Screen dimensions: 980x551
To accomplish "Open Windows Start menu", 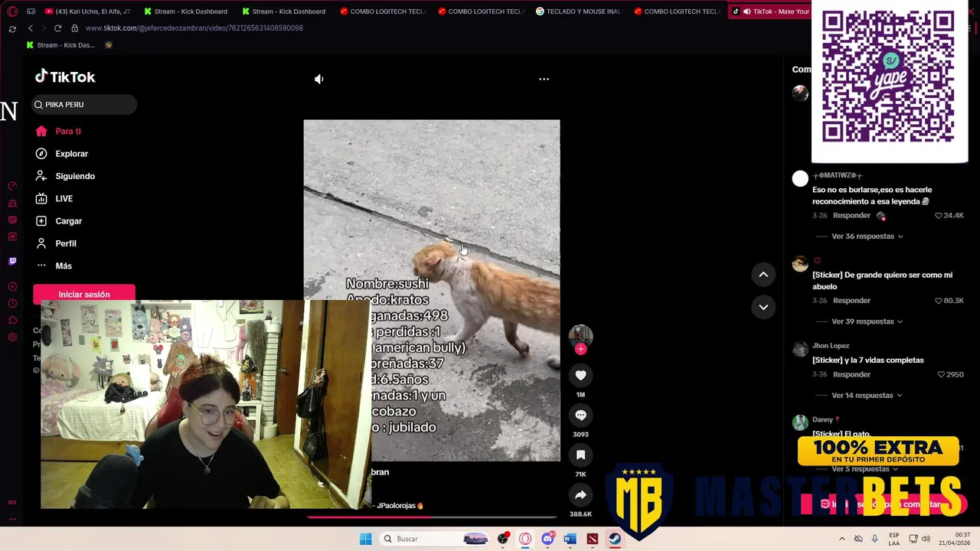I will pyautogui.click(x=366, y=539).
